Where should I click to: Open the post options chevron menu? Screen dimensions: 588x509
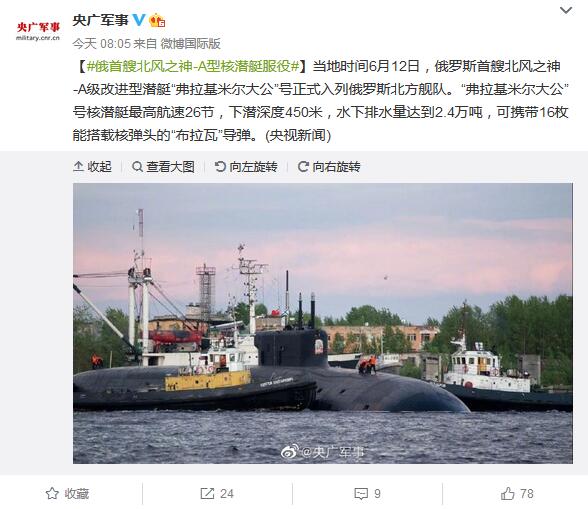pos(566,11)
